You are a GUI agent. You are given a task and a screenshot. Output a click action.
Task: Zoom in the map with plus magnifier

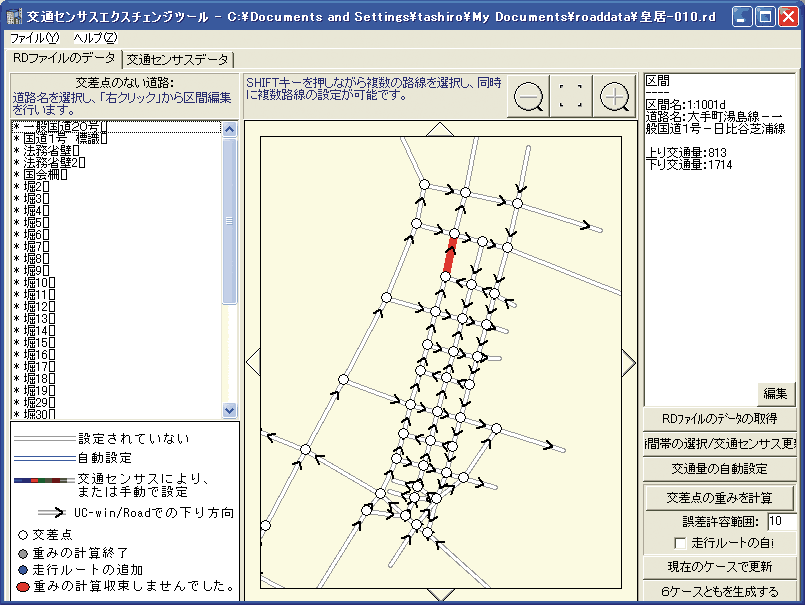[x=614, y=96]
